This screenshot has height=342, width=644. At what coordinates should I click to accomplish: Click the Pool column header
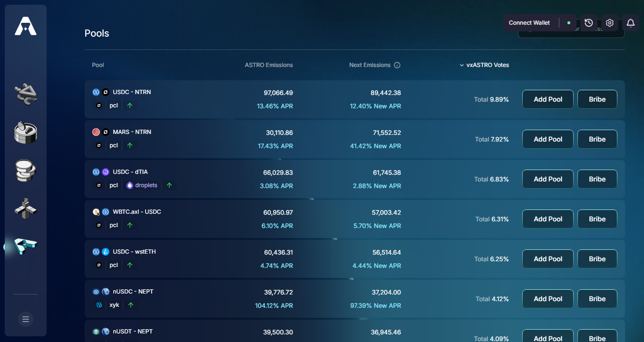pyautogui.click(x=98, y=65)
